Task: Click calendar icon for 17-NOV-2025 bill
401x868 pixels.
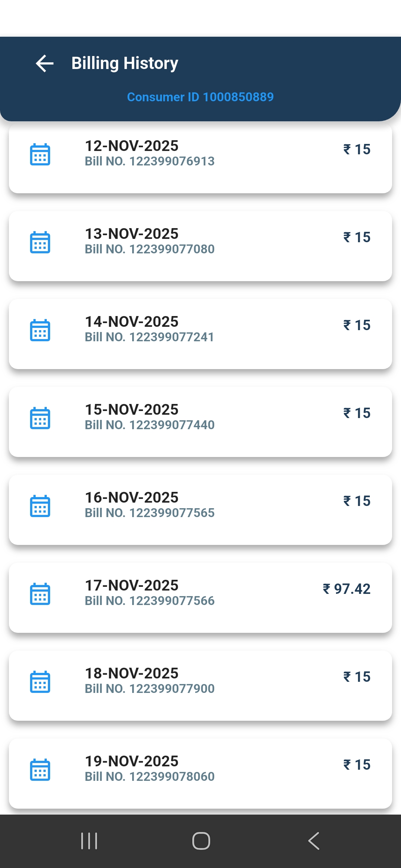Action: [x=40, y=594]
